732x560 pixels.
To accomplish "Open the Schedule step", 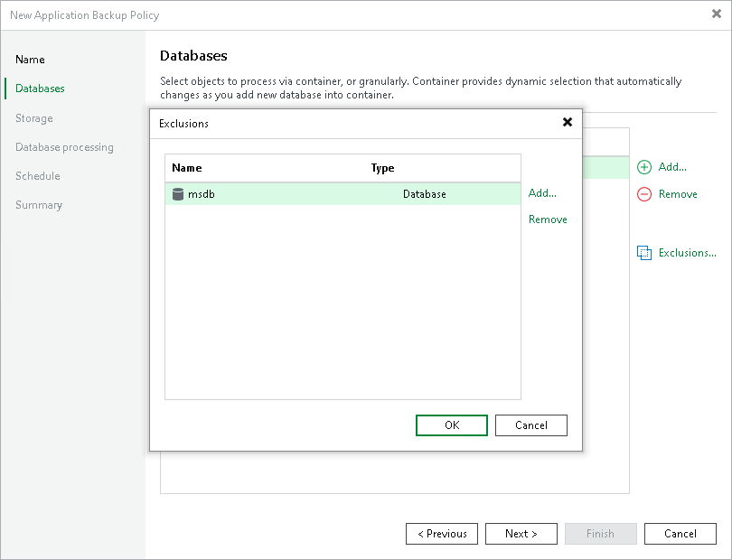I will (37, 176).
